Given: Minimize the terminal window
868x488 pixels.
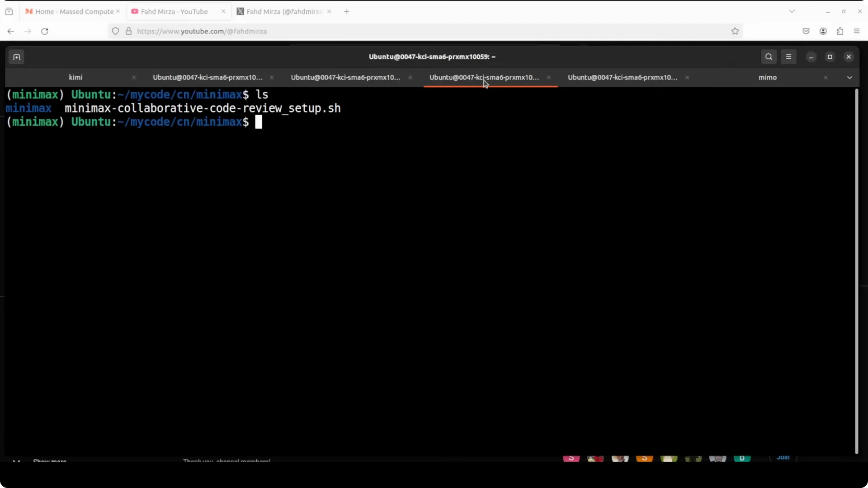Looking at the screenshot, I should (x=811, y=57).
